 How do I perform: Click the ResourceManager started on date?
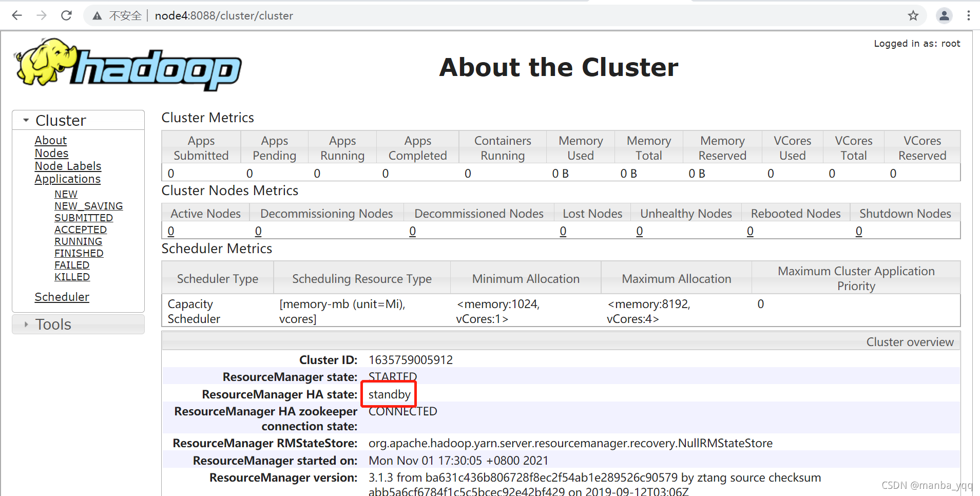pyautogui.click(x=458, y=461)
